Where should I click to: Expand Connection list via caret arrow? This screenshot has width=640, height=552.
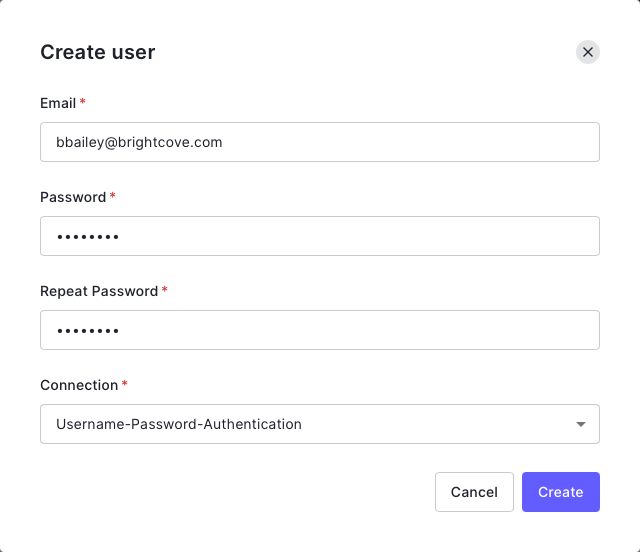580,424
